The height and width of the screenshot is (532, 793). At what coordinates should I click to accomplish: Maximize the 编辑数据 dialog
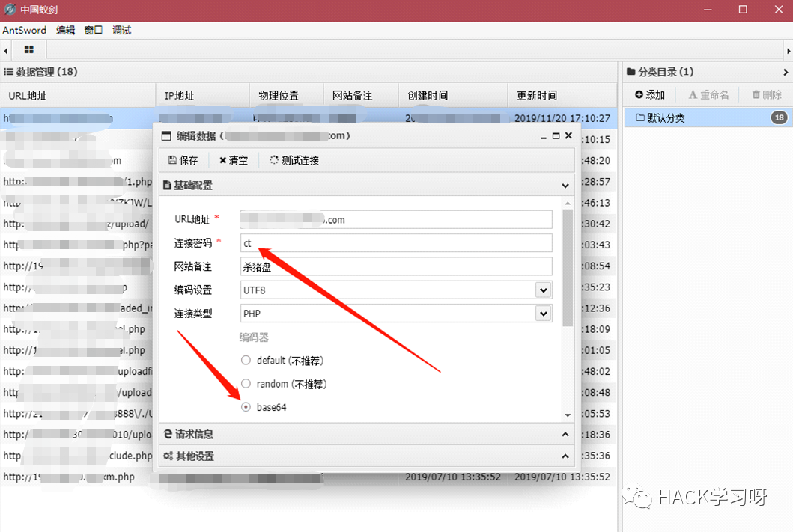click(x=556, y=136)
